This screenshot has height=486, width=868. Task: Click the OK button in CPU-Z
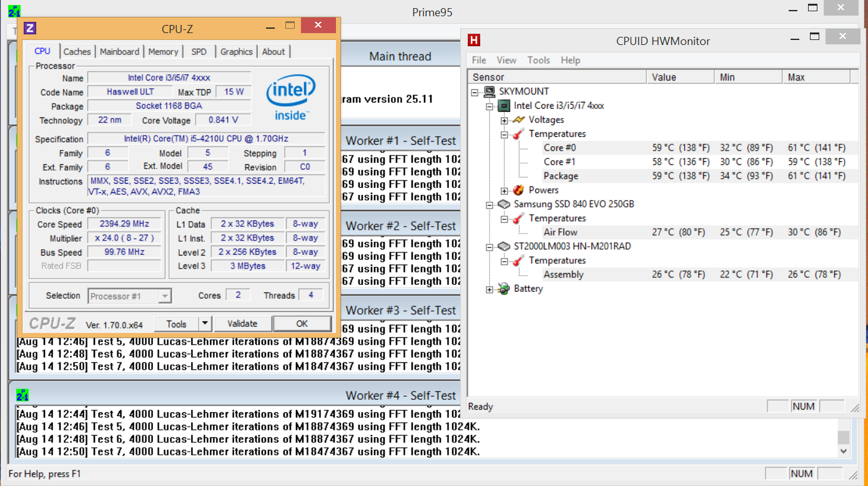coord(302,324)
